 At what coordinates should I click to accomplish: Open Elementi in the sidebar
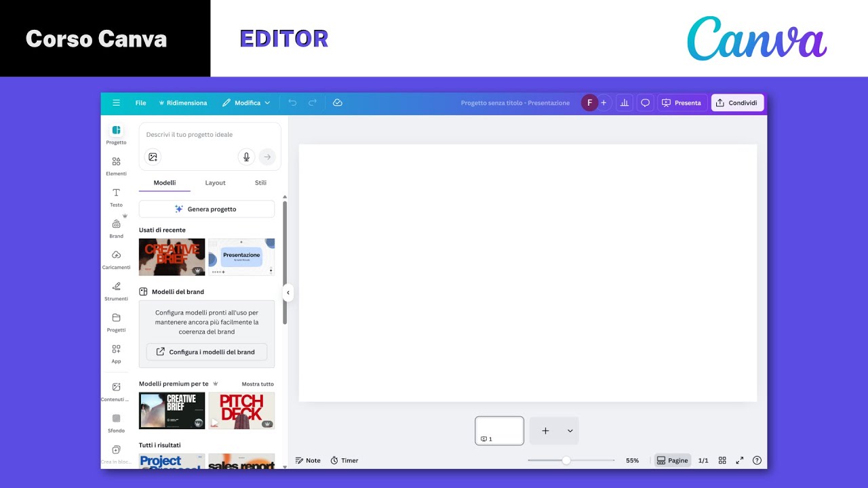coord(116,165)
